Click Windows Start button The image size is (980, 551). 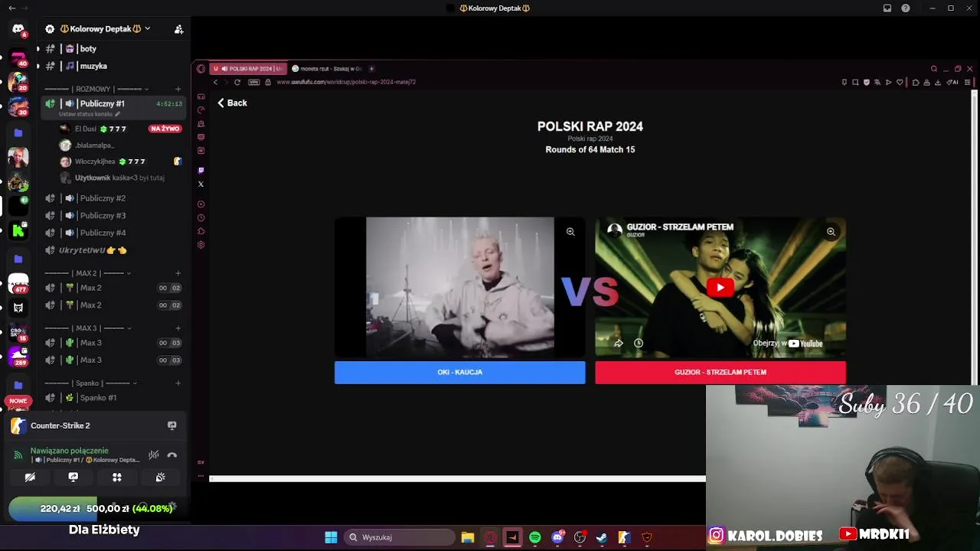[331, 537]
